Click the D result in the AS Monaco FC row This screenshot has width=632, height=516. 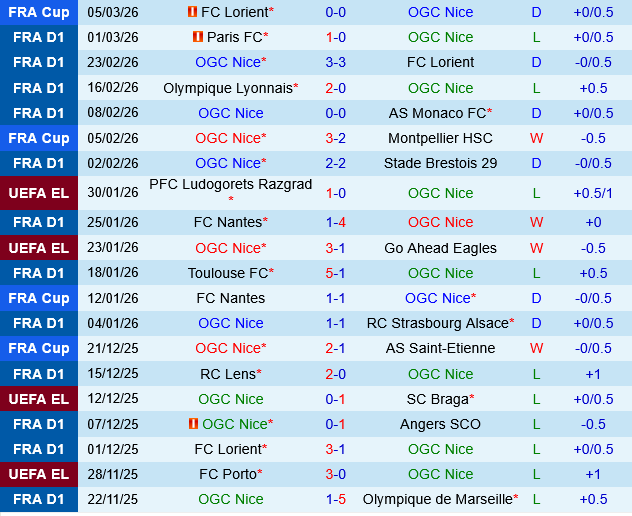(536, 113)
